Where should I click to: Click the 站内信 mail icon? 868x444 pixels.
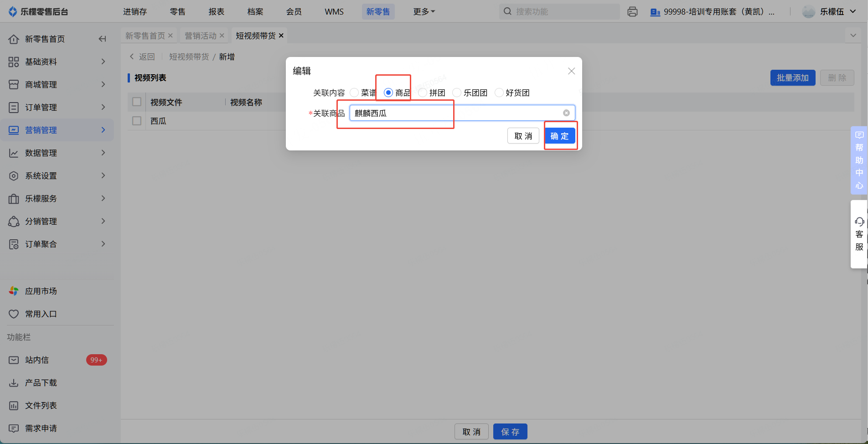point(14,360)
